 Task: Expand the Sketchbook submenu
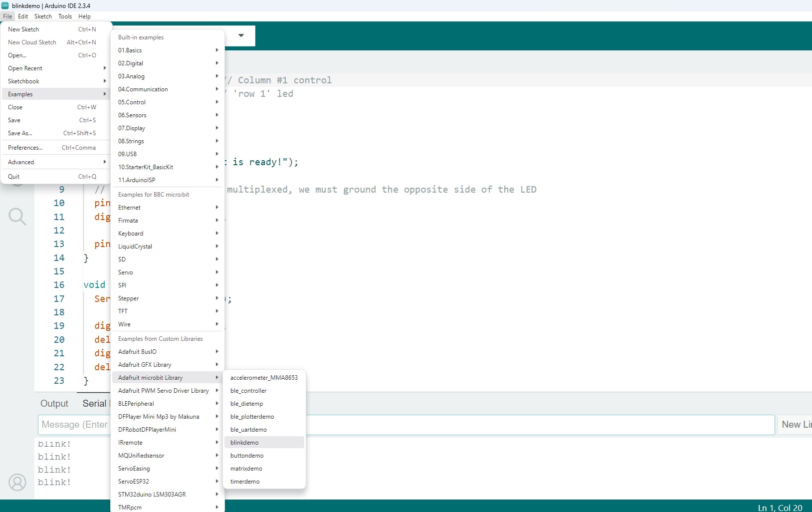(55, 81)
